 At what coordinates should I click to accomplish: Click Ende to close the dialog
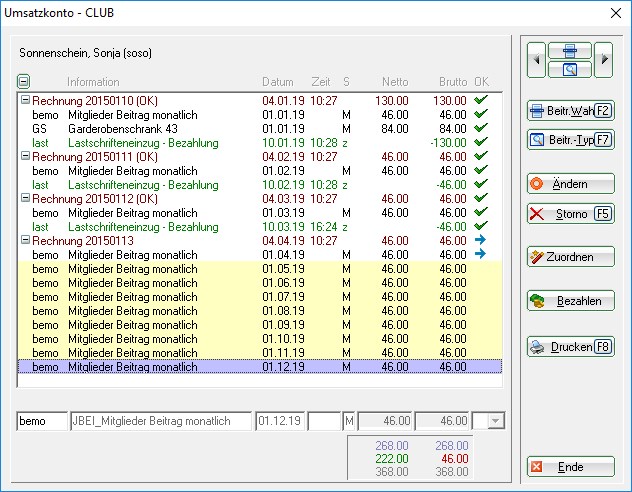[570, 467]
